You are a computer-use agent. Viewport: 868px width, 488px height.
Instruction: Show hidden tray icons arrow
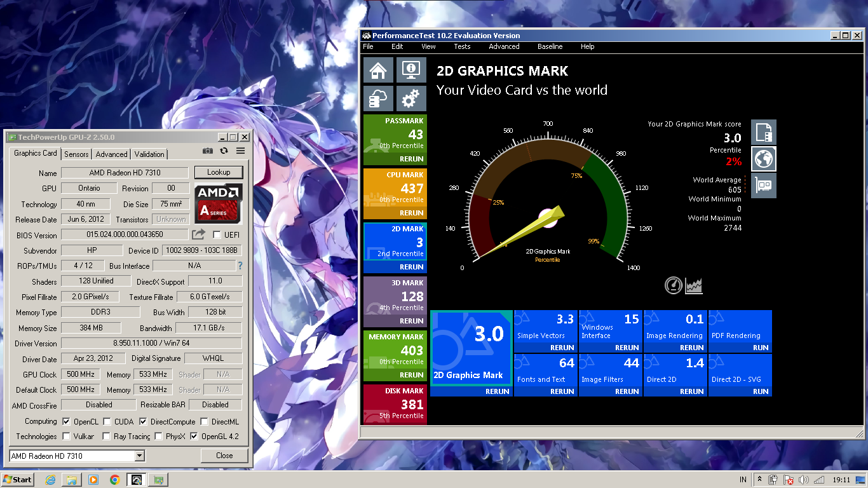pos(759,480)
